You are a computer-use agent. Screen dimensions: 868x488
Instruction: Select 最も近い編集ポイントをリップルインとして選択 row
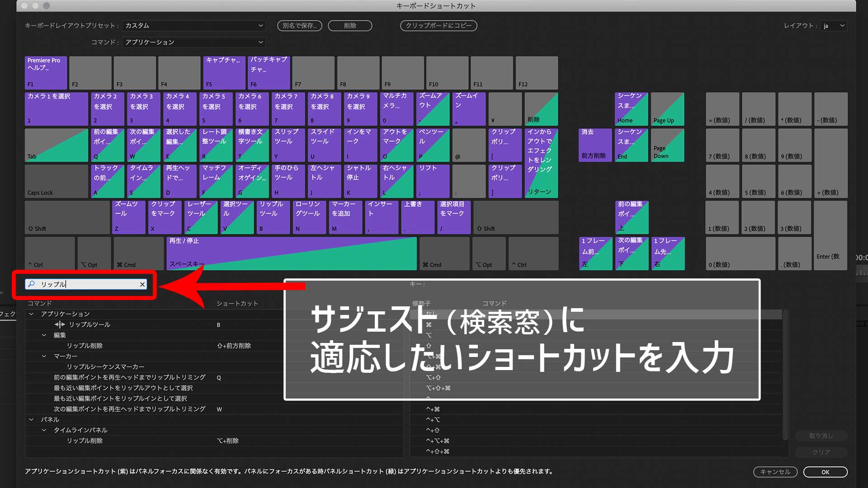214,398
